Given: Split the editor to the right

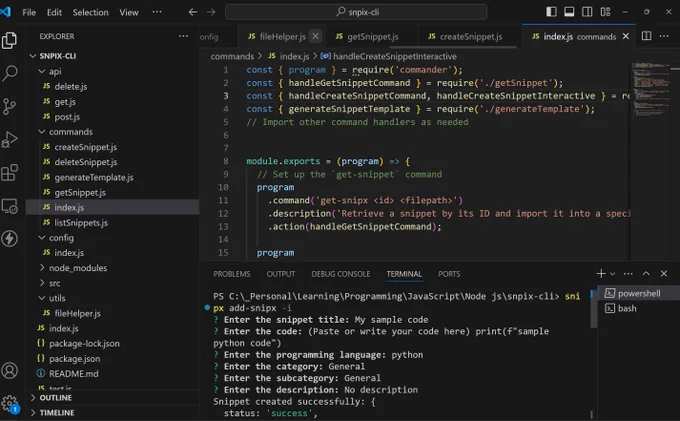Looking at the screenshot, I should click(646, 36).
